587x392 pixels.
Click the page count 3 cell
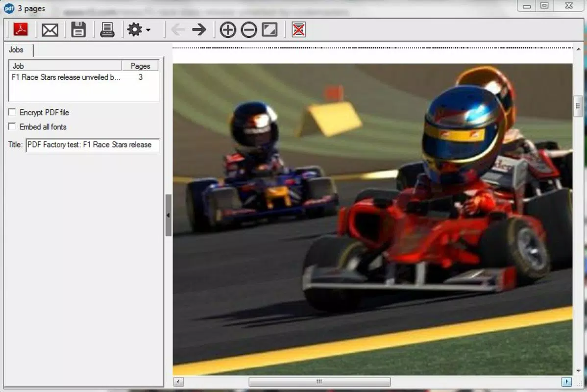(x=141, y=77)
